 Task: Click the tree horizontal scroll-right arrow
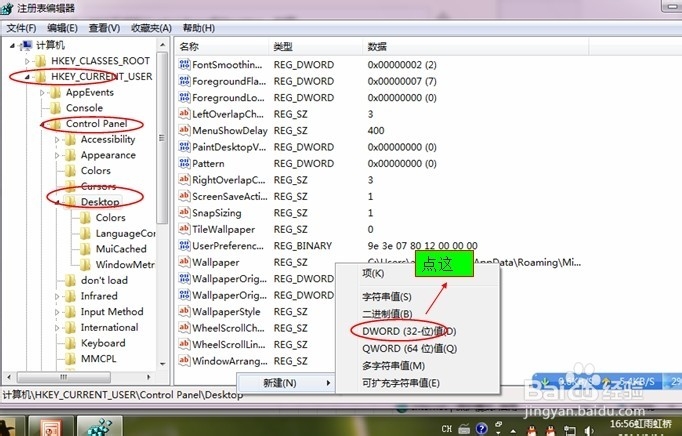point(149,377)
